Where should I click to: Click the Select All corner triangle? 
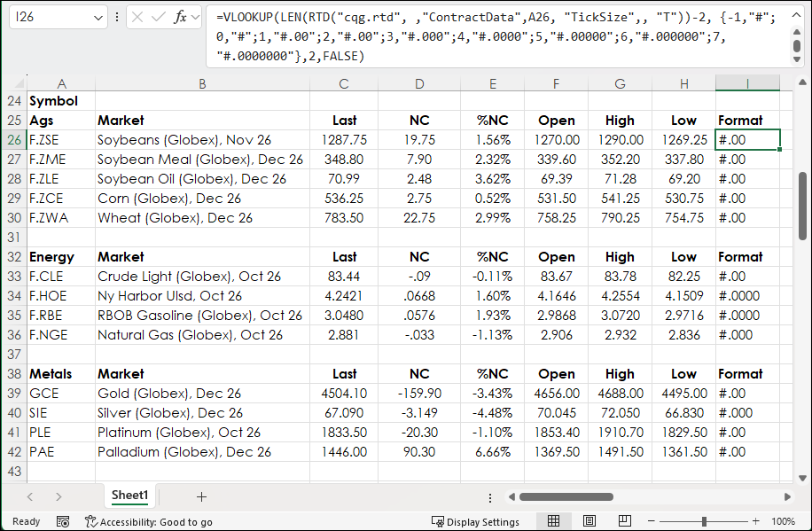(x=20, y=83)
